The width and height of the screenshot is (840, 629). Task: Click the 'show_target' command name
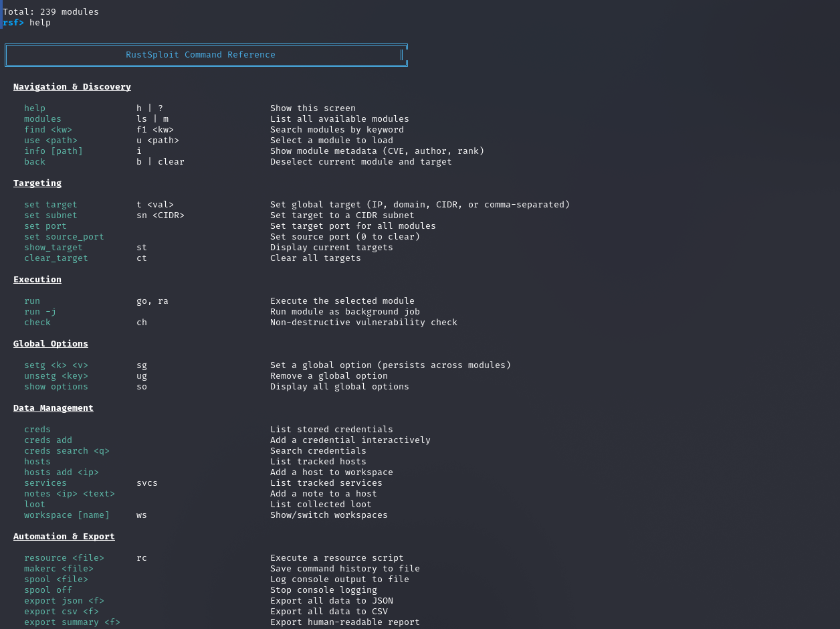click(54, 248)
